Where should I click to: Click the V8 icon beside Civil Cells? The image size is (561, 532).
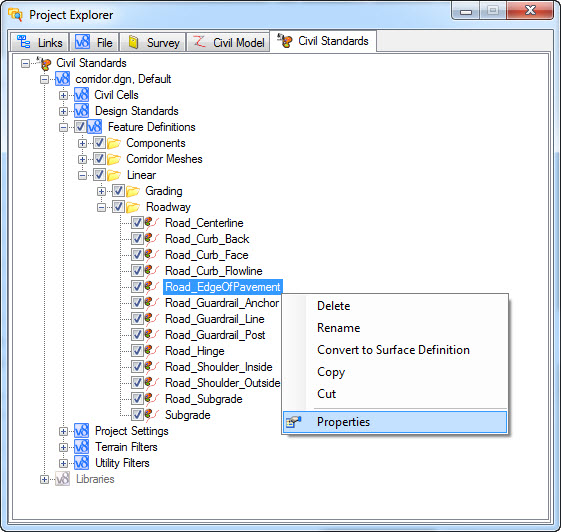[82, 95]
